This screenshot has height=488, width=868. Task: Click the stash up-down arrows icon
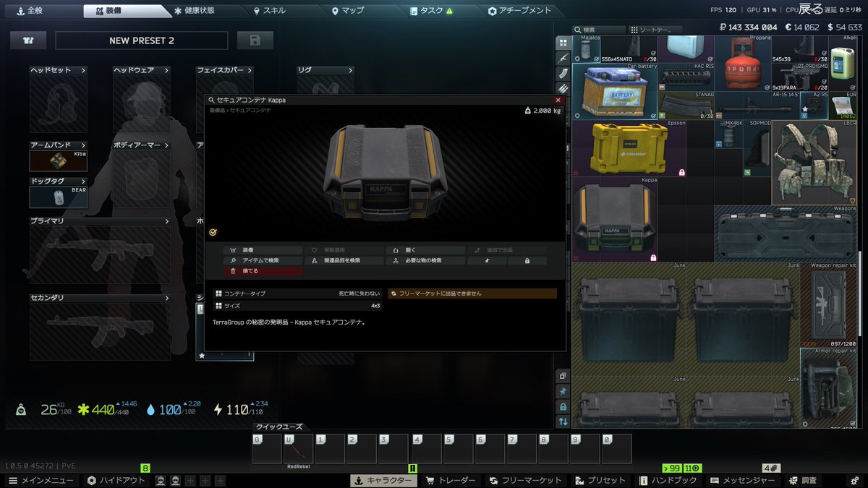(x=563, y=421)
